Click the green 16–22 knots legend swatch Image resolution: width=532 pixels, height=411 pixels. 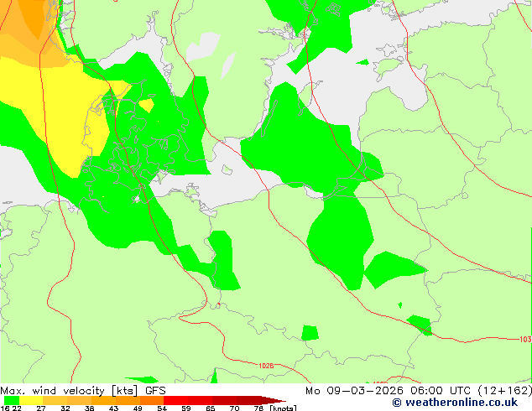tap(12, 400)
